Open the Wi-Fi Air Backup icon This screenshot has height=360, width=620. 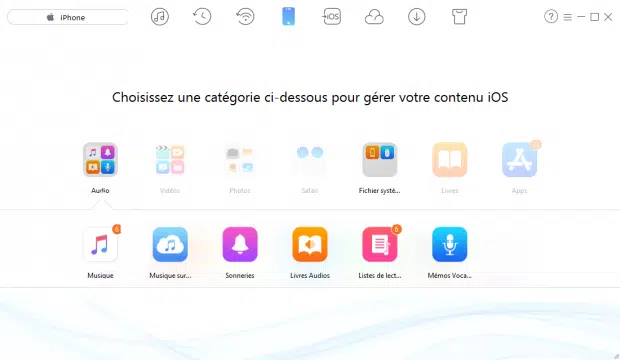tap(245, 17)
